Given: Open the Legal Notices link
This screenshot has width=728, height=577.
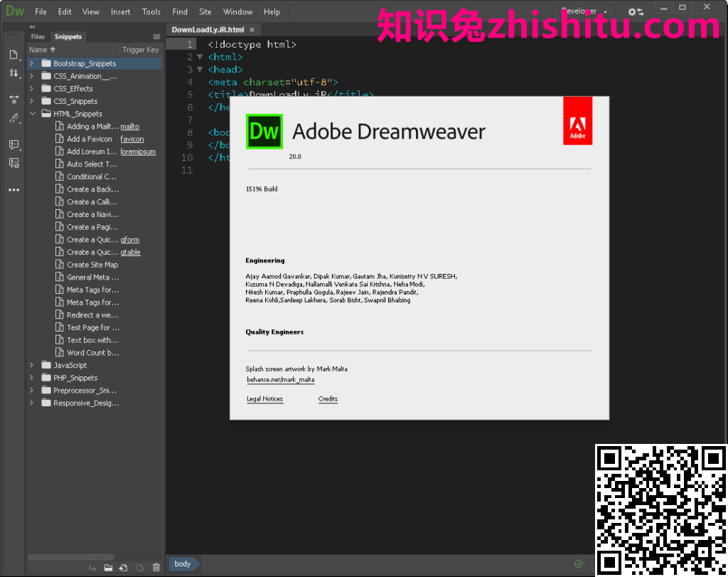Looking at the screenshot, I should (x=264, y=399).
